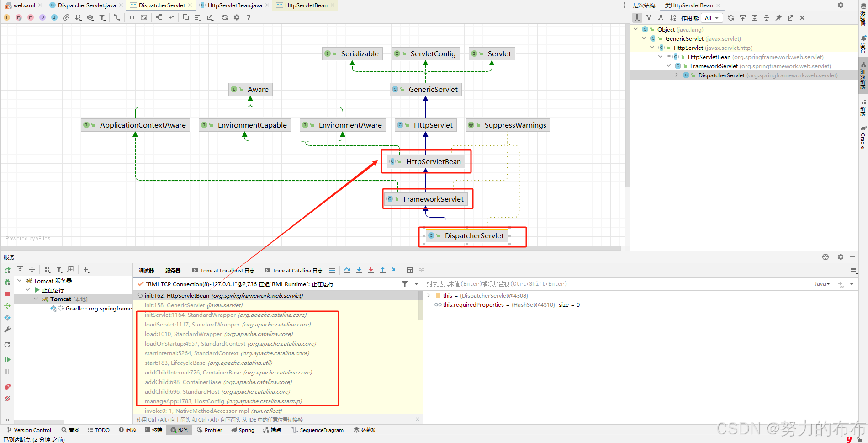Click the watch expression input field
Image resolution: width=868 pixels, height=443 pixels.
point(617,284)
